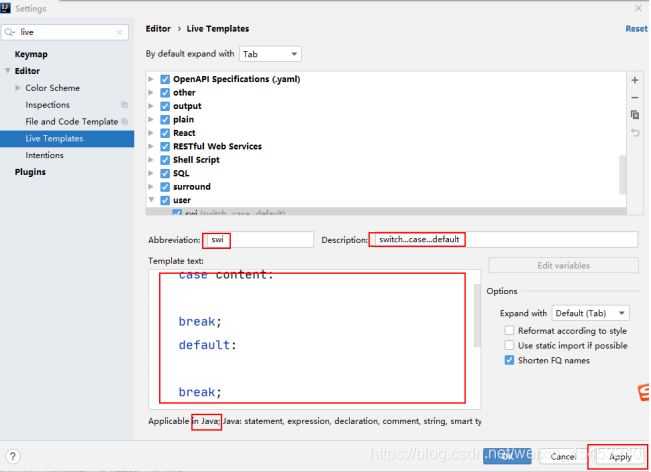Click Edit variables button

click(563, 265)
